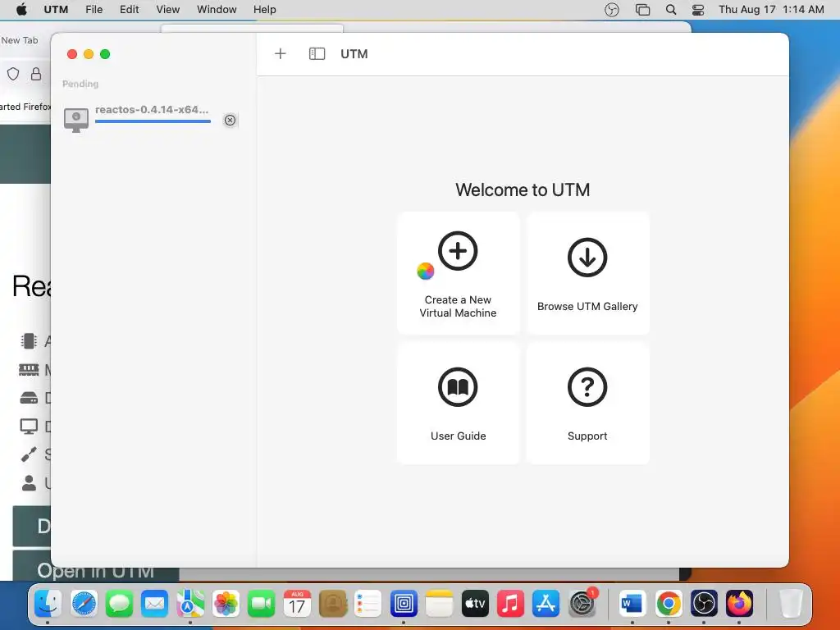Open the Support card
This screenshot has height=630, width=840.
pyautogui.click(x=587, y=404)
